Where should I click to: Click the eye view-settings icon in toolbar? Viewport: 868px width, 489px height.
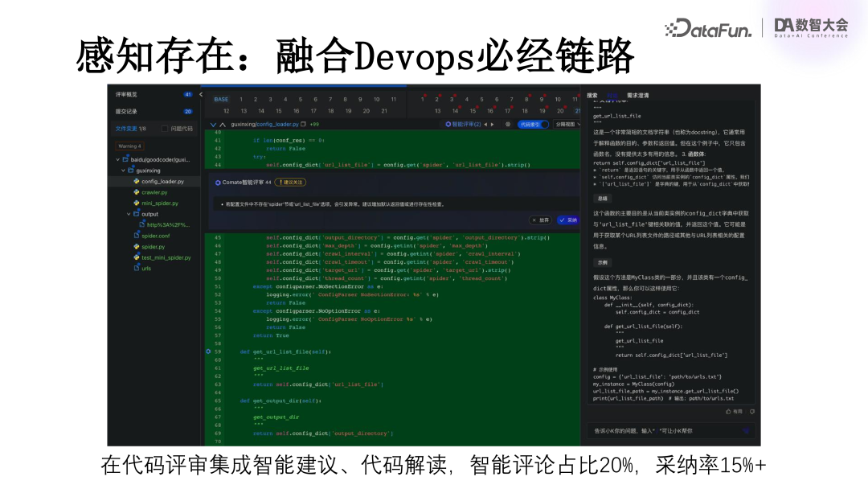(508, 125)
